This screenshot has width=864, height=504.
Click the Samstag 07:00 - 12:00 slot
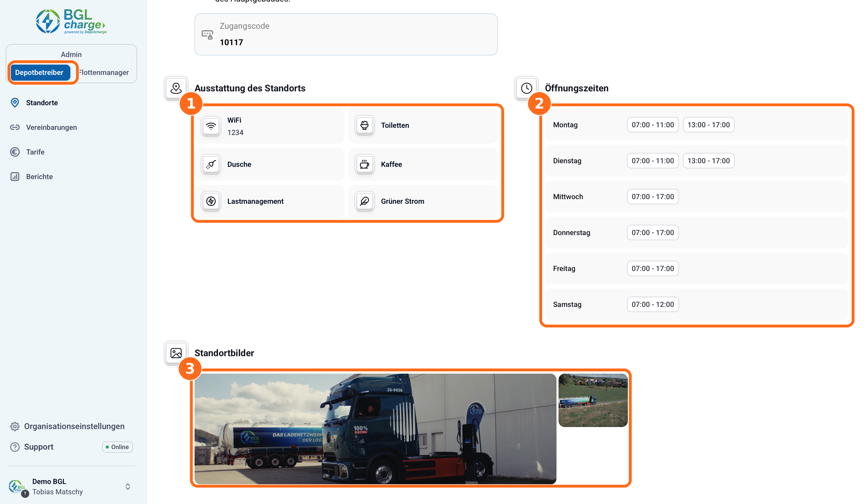coord(653,304)
